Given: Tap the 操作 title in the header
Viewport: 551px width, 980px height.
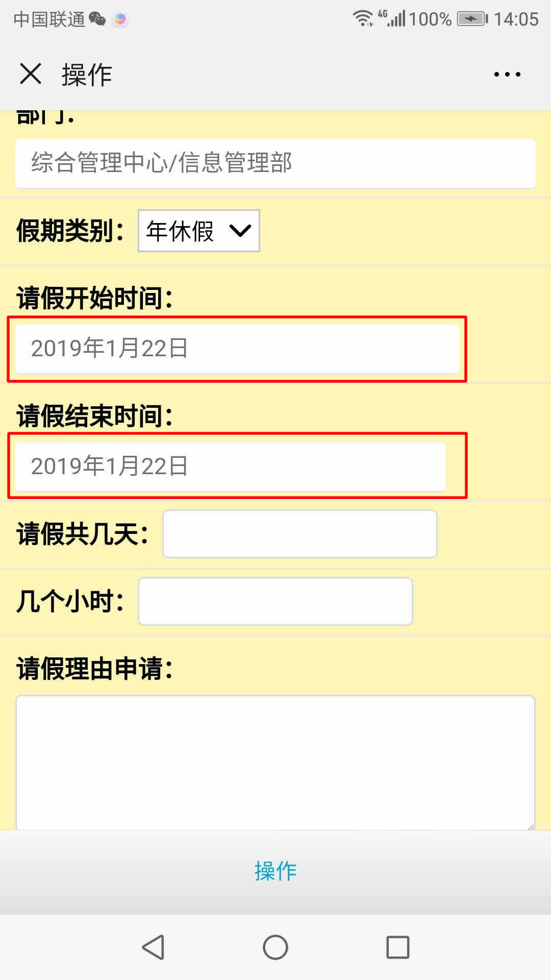Looking at the screenshot, I should [x=87, y=75].
